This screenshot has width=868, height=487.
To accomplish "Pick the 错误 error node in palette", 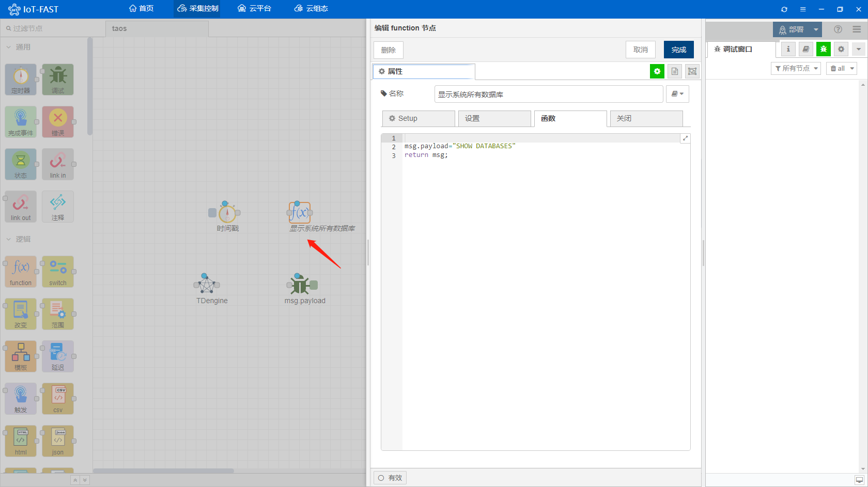I will click(58, 122).
